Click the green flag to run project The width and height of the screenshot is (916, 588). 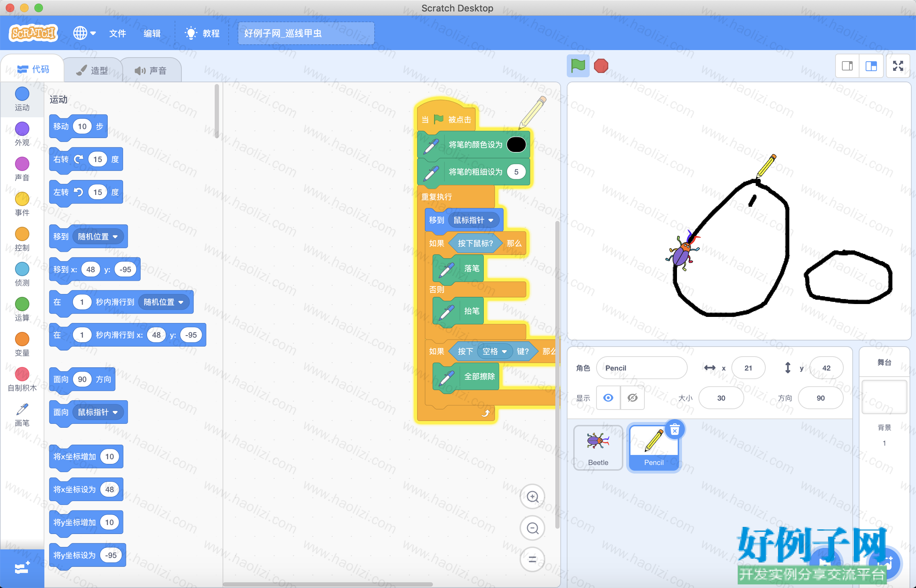(578, 66)
